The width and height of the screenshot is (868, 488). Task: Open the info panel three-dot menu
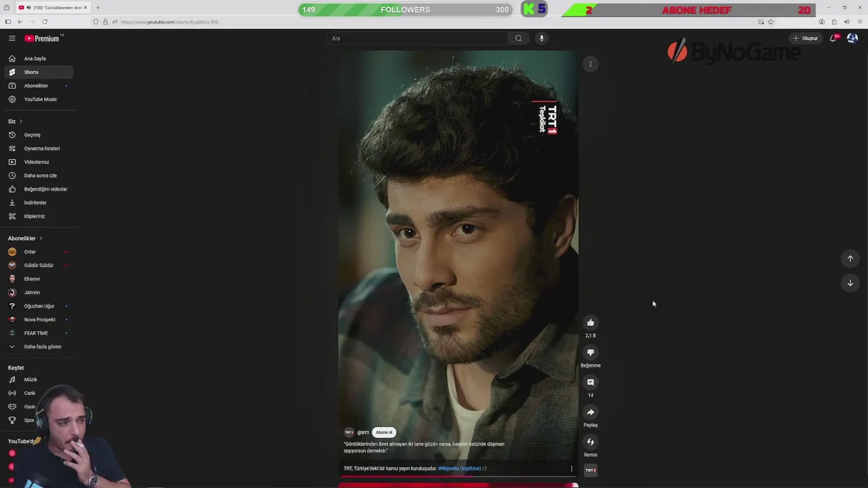click(571, 468)
